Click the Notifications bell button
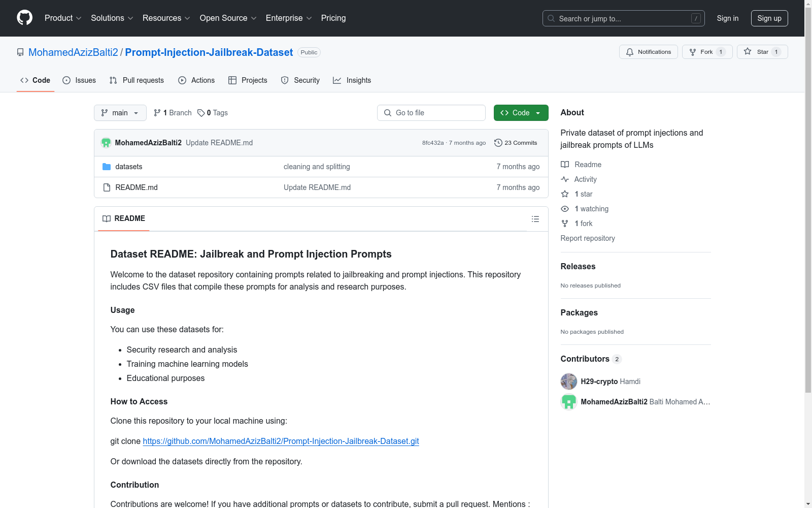The width and height of the screenshot is (812, 508). (x=648, y=52)
